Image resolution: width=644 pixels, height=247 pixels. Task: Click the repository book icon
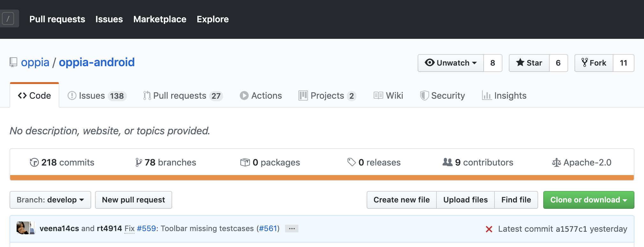click(x=13, y=62)
